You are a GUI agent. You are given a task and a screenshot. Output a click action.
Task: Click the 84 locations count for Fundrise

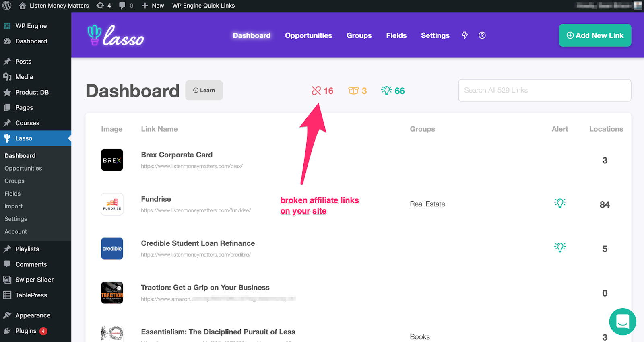pos(605,205)
